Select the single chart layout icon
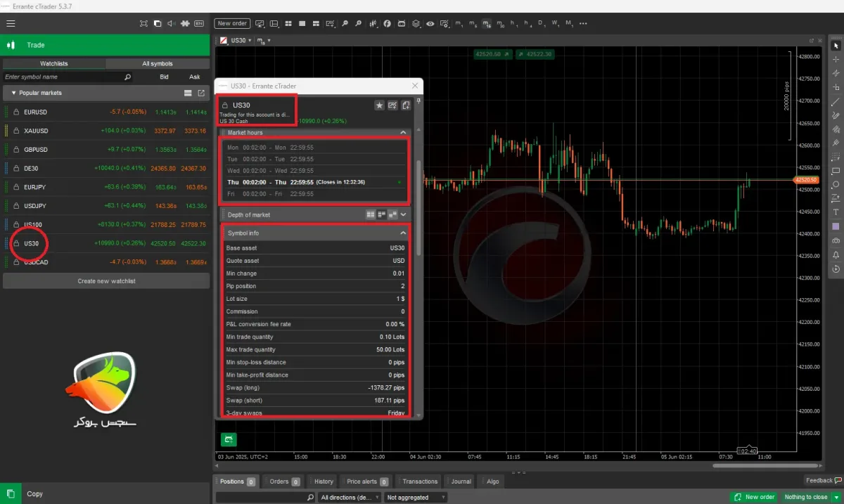844x504 pixels. click(x=302, y=23)
